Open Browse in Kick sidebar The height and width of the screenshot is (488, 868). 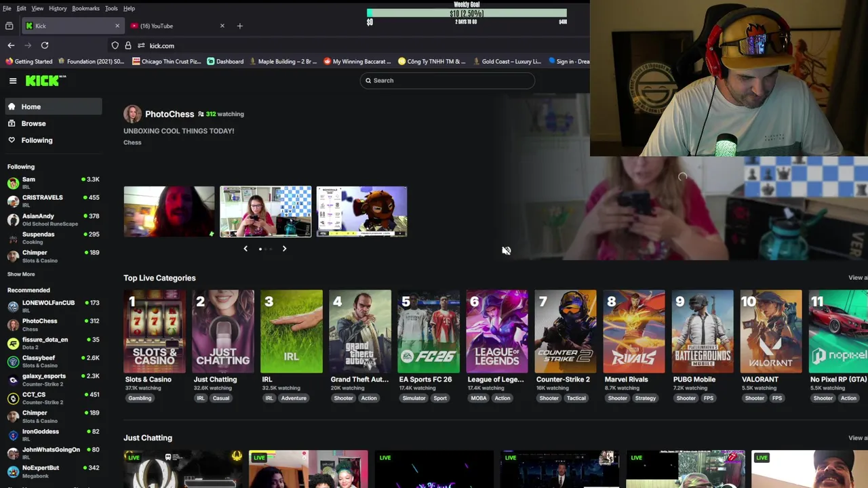pos(53,123)
